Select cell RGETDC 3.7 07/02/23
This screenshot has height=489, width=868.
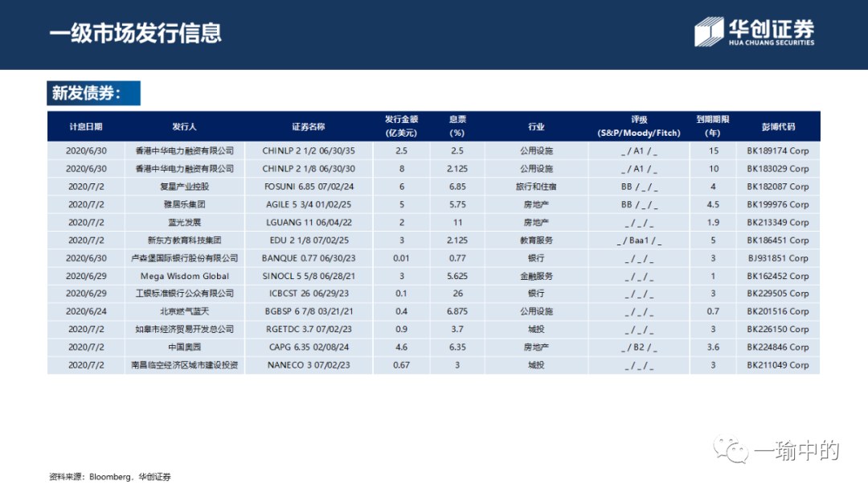[309, 329]
